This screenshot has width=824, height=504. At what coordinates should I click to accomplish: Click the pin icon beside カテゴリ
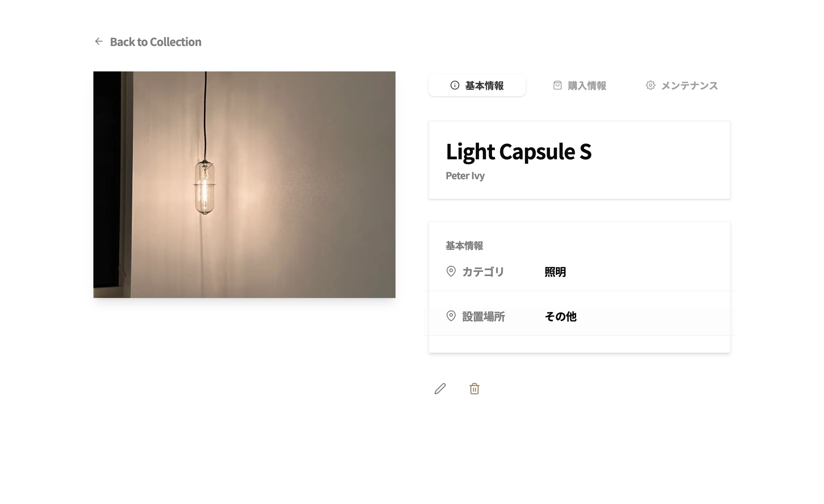click(x=451, y=271)
